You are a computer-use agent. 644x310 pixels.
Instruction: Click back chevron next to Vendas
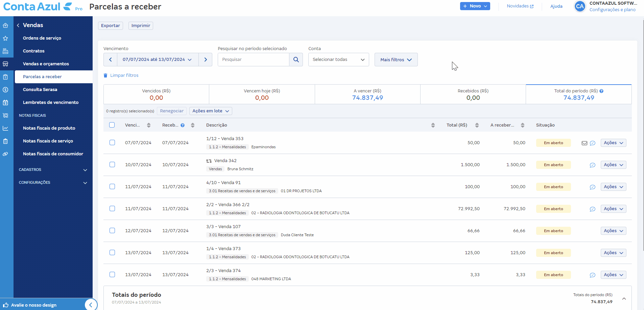coord(18,25)
